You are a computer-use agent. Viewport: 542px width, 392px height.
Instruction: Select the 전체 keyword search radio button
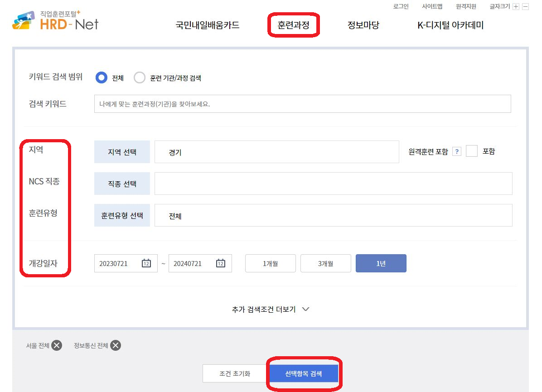101,77
